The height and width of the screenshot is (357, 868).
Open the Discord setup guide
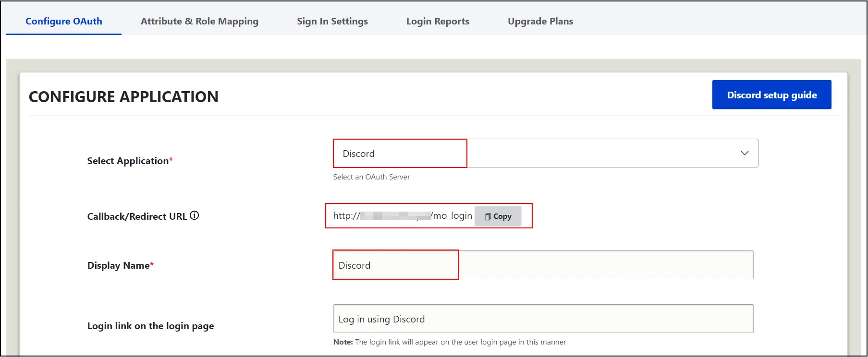(x=771, y=95)
